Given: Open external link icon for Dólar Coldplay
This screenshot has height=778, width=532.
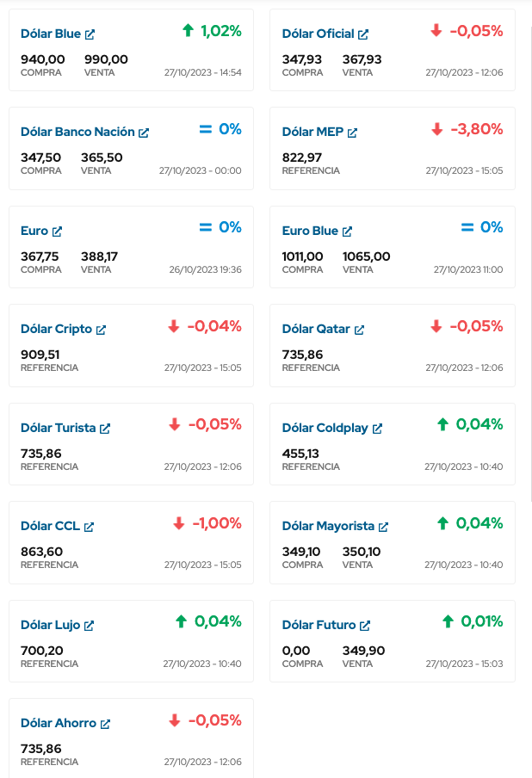Looking at the screenshot, I should 377,429.
